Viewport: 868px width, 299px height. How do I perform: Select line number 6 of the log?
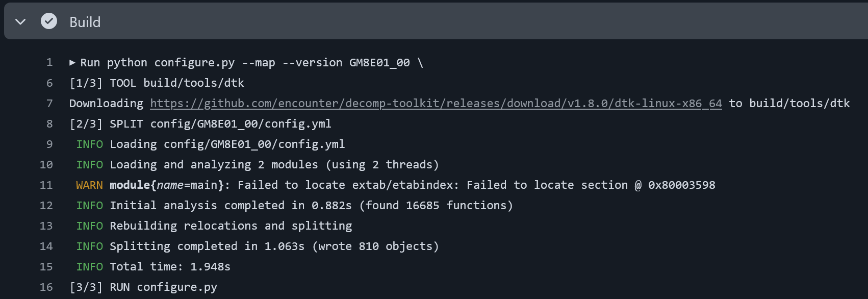coord(49,83)
